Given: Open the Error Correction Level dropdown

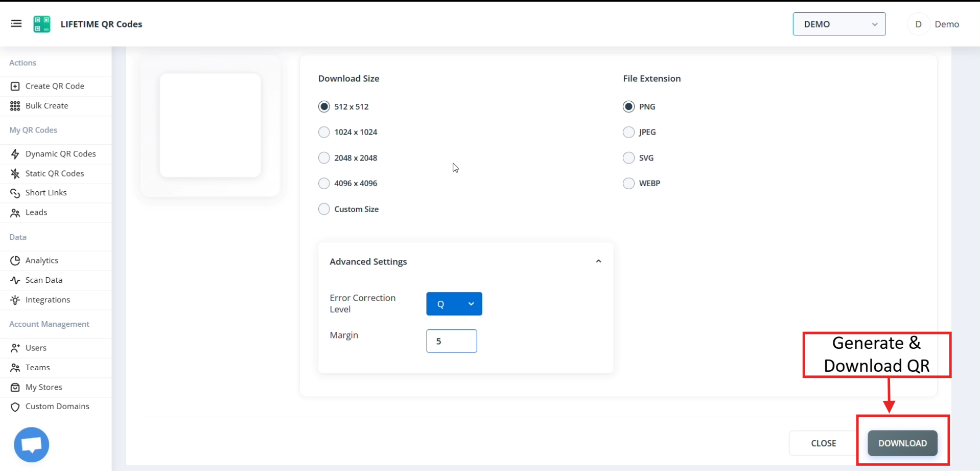Looking at the screenshot, I should tap(454, 304).
